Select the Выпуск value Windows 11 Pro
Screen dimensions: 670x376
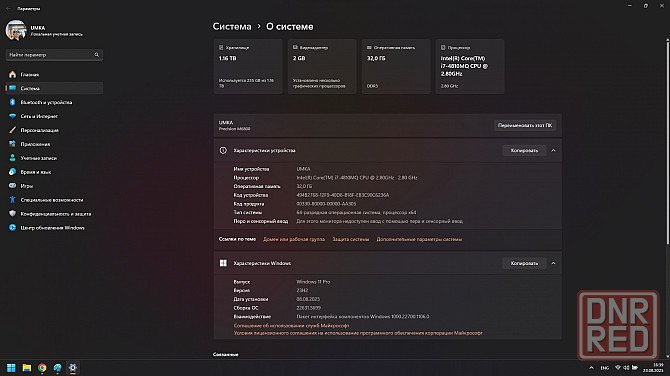(313, 282)
